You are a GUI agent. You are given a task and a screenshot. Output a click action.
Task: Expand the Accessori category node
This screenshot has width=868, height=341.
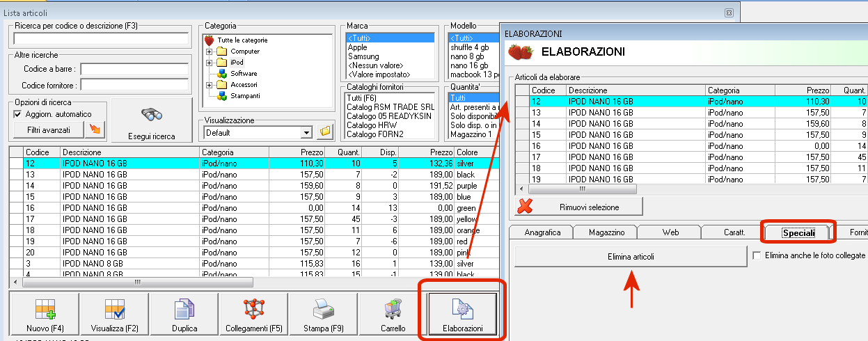(x=208, y=85)
